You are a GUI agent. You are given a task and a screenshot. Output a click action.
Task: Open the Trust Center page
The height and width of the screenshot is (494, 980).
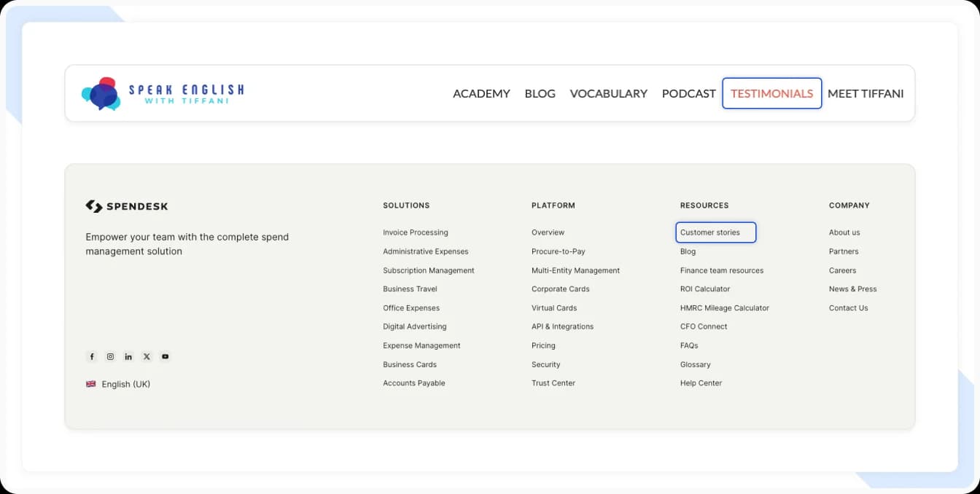(x=553, y=383)
